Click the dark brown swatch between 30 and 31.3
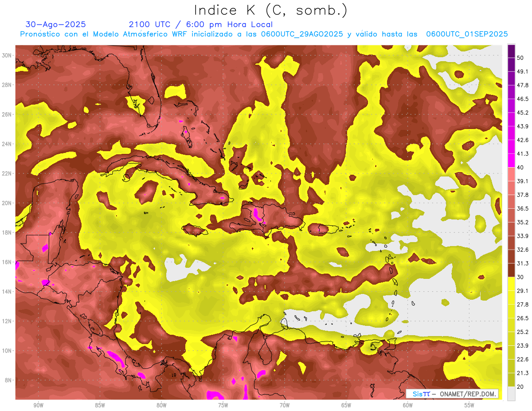 (511, 270)
